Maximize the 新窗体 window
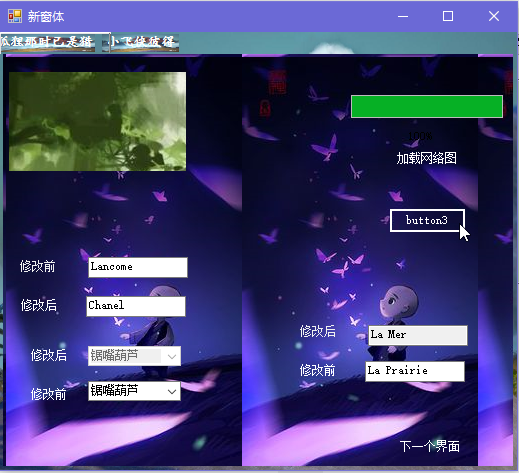The image size is (519, 473). (x=448, y=16)
